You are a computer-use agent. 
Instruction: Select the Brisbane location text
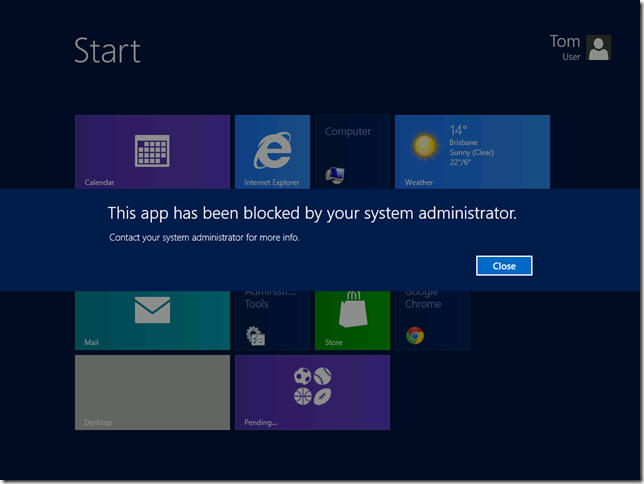463,143
